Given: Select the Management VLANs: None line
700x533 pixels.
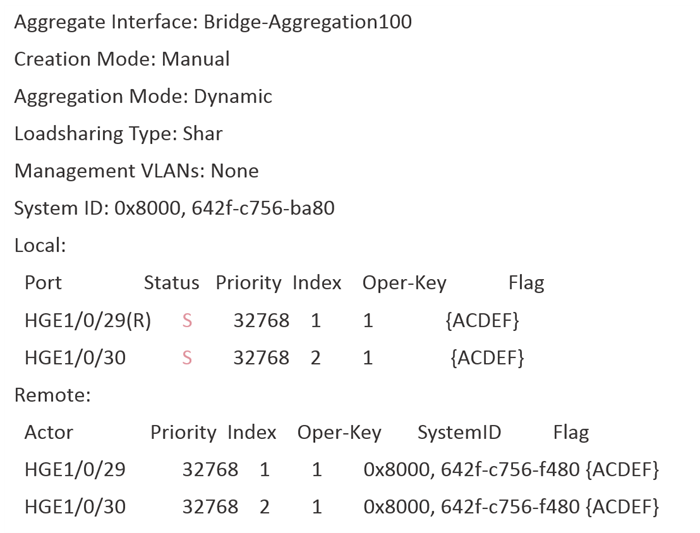Looking at the screenshot, I should pyautogui.click(x=136, y=171).
